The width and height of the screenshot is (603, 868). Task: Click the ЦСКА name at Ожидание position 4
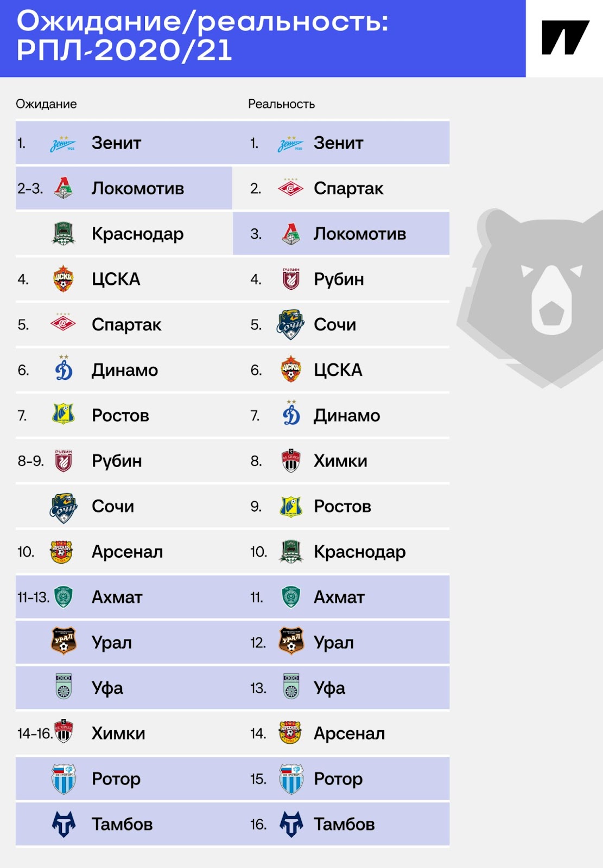(116, 279)
